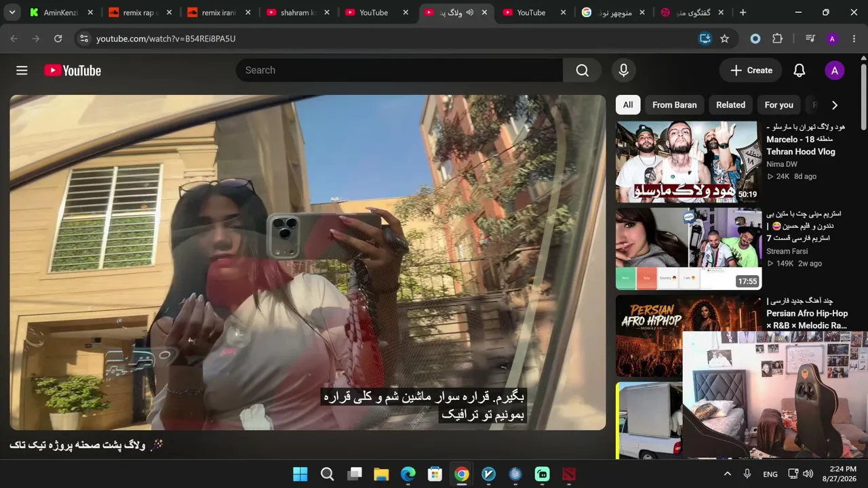Bookmark this page with the star icon
This screenshot has width=868, height=488.
click(725, 39)
